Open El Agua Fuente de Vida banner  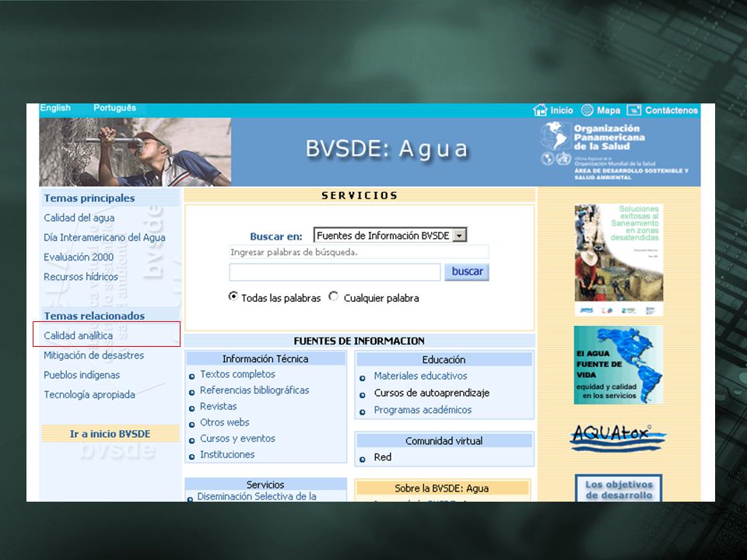click(x=619, y=365)
